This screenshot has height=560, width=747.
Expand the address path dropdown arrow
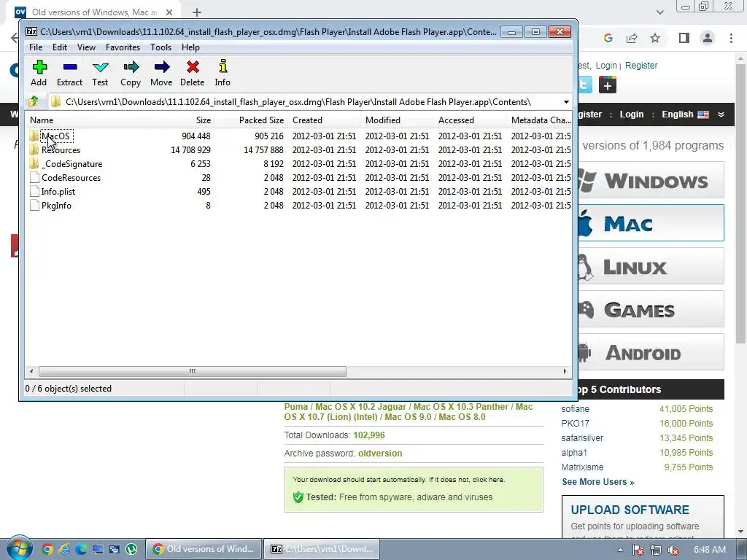click(x=566, y=102)
